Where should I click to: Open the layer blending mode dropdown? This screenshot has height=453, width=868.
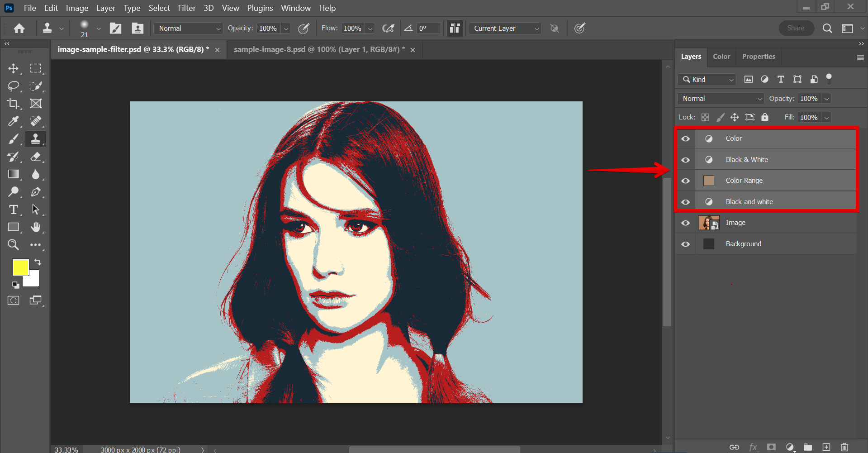click(x=720, y=98)
